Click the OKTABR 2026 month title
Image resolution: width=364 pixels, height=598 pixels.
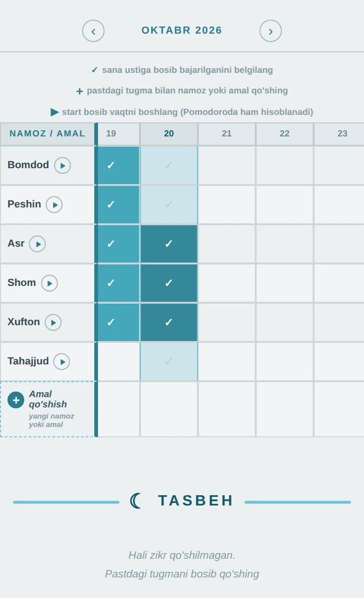(x=182, y=30)
